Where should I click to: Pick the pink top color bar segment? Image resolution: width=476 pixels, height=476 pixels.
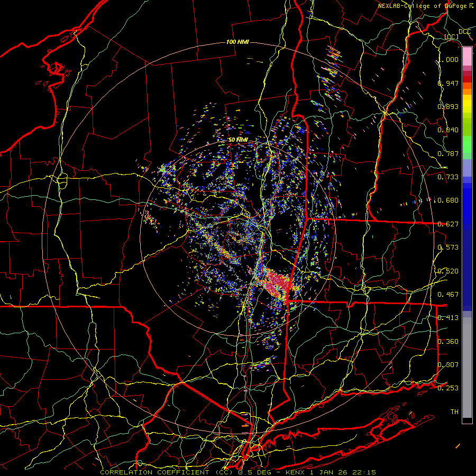[x=467, y=56]
